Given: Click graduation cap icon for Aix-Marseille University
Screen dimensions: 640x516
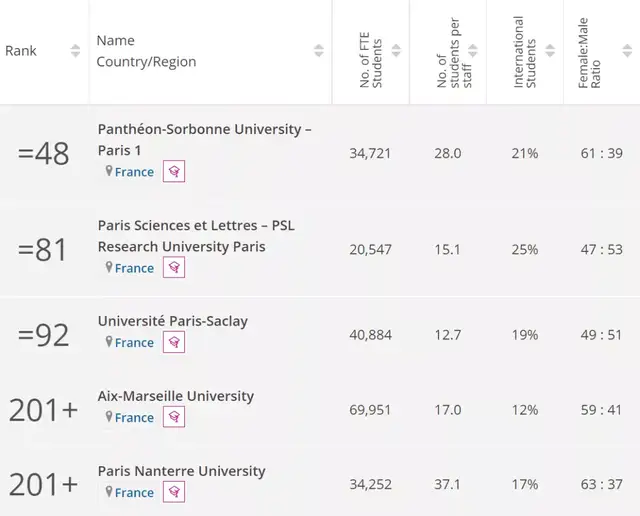Looking at the screenshot, I should (x=174, y=417).
